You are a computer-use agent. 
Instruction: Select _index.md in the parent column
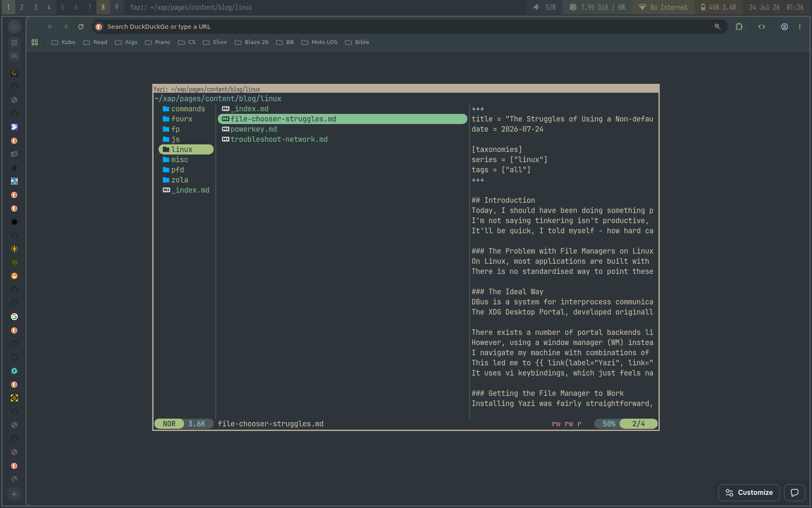[x=186, y=190]
